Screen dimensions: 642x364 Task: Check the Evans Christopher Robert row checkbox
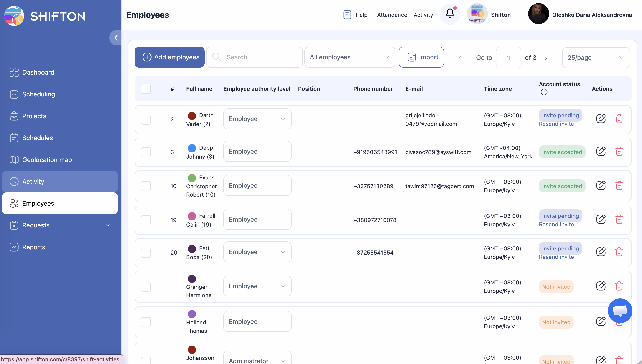click(x=146, y=186)
